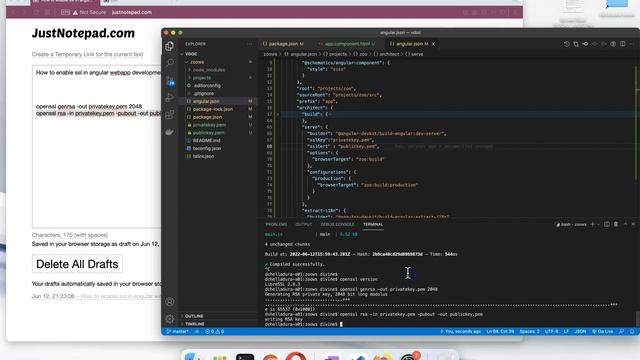
Task: Select the Terminal panel tab
Action: point(373,224)
